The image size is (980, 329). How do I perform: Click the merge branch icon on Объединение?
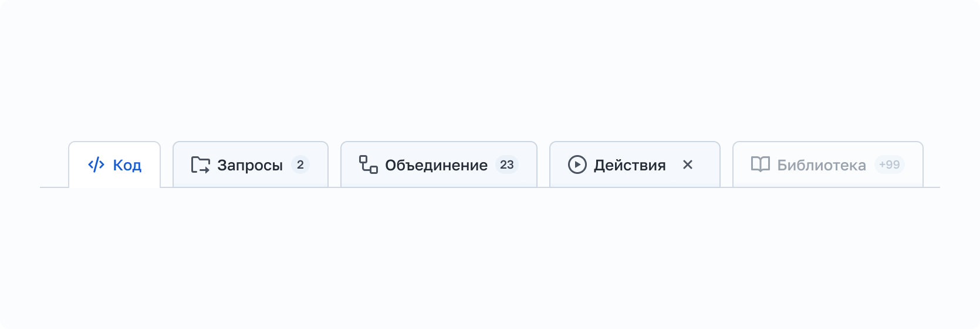368,165
